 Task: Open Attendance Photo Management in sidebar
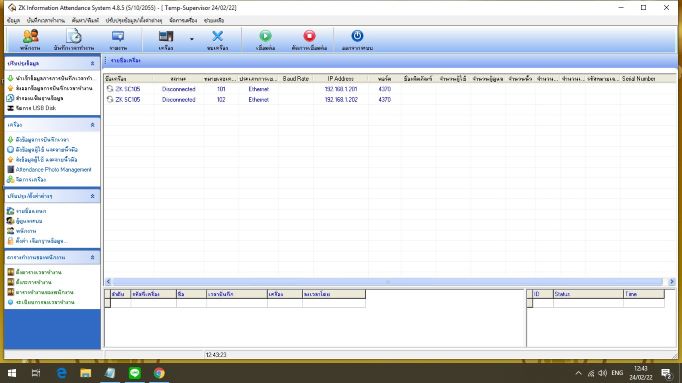tap(53, 170)
